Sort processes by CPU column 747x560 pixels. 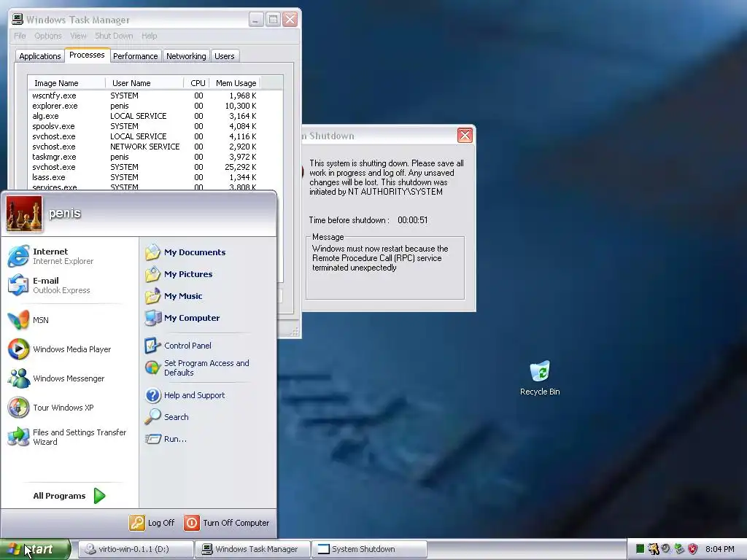197,83
